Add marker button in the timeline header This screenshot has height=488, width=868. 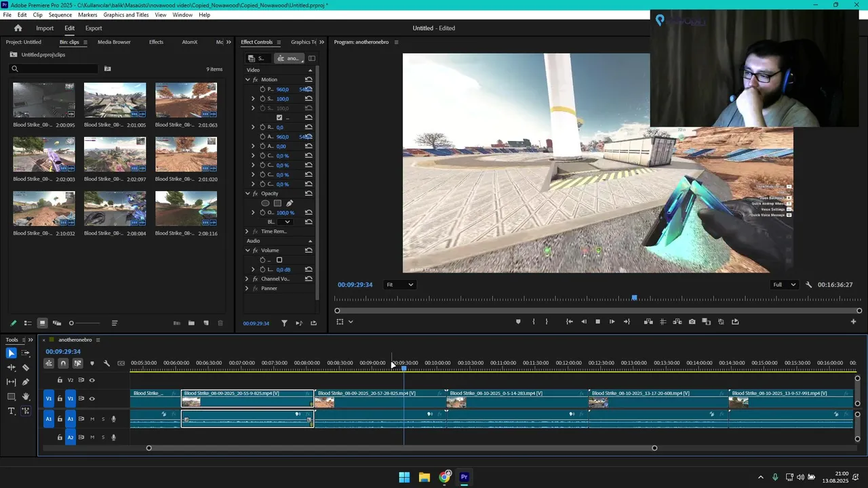[x=92, y=363]
